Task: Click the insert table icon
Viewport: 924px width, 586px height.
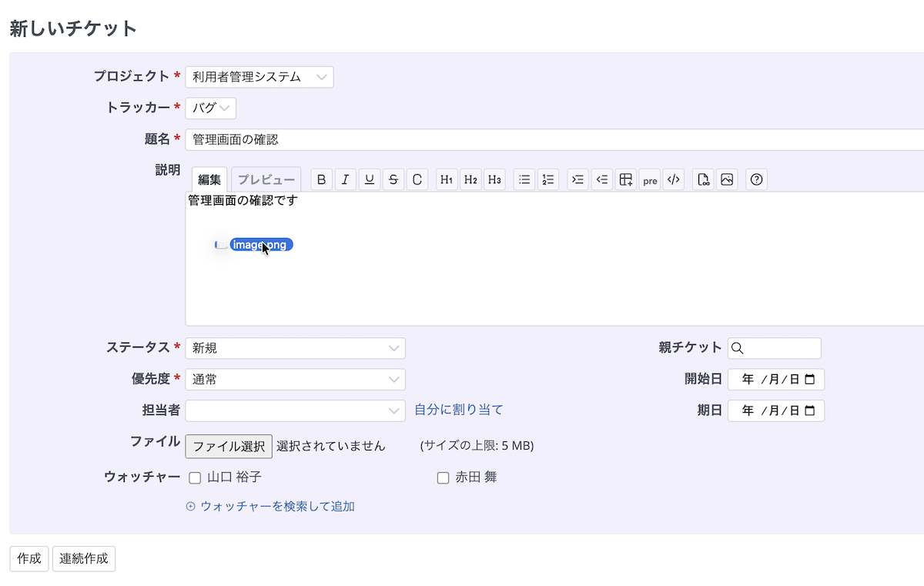Action: tap(625, 179)
